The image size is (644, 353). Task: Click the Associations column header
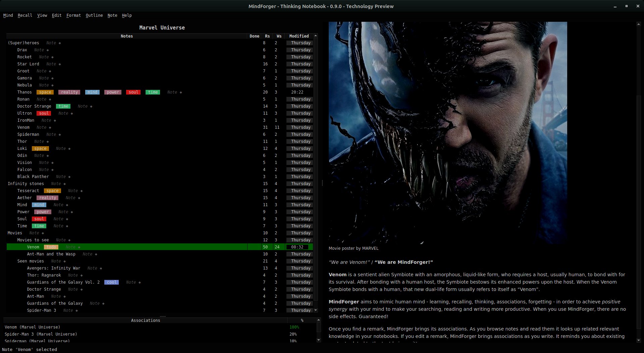pyautogui.click(x=146, y=320)
